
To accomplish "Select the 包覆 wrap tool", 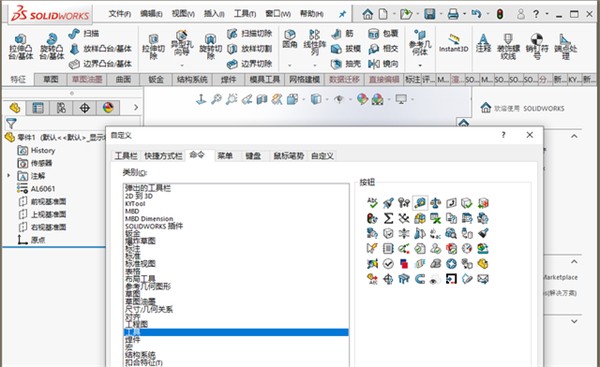I will click(383, 34).
